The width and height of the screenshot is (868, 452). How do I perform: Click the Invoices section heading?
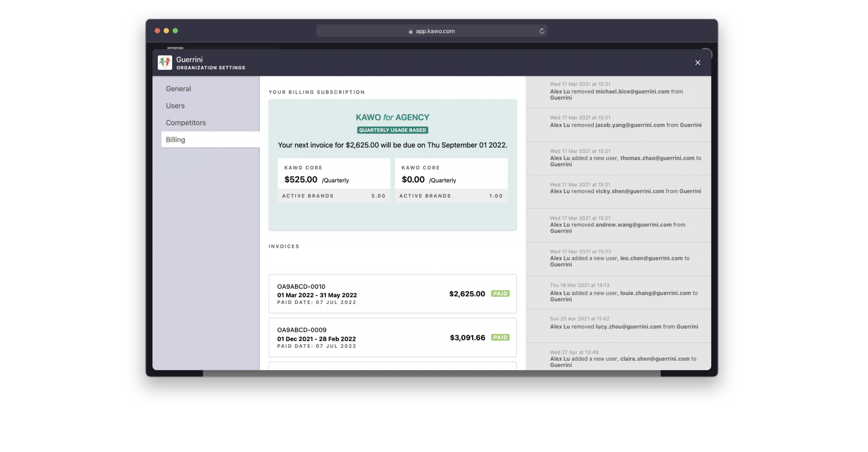[284, 246]
